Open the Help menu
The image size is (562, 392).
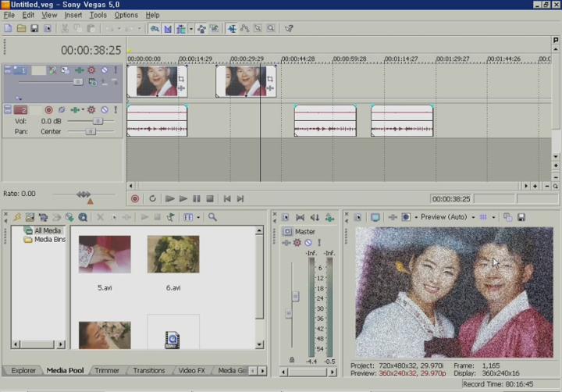152,15
